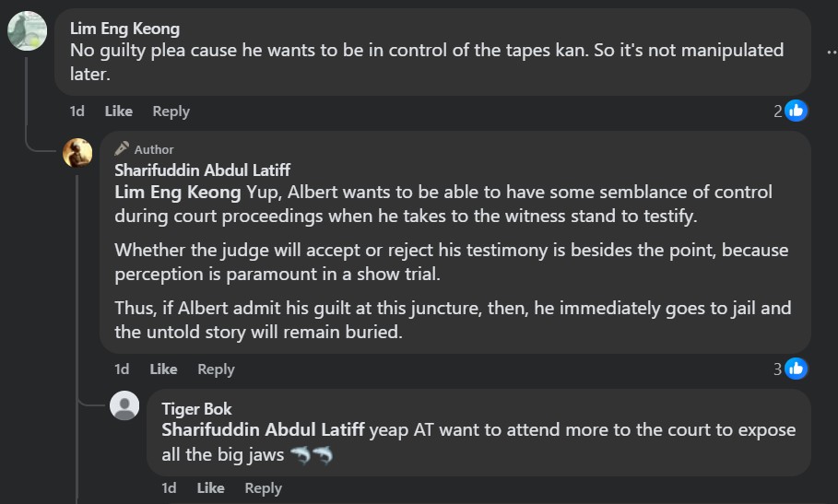The image size is (838, 504).
Task: Click 1d timestamp under Lim's comment
Action: pos(77,111)
